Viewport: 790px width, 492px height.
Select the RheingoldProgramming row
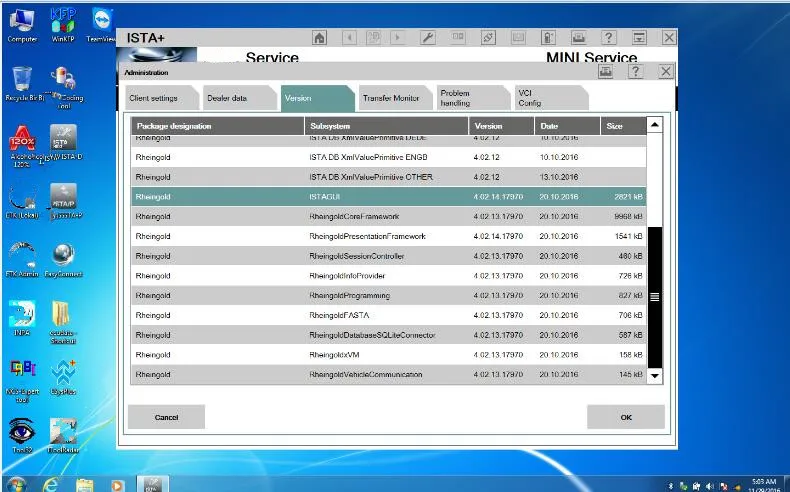point(388,295)
